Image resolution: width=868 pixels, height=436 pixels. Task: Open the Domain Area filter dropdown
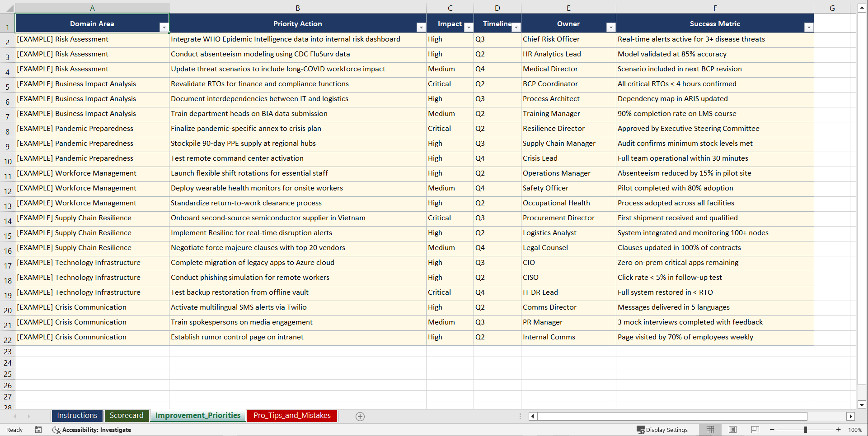164,28
